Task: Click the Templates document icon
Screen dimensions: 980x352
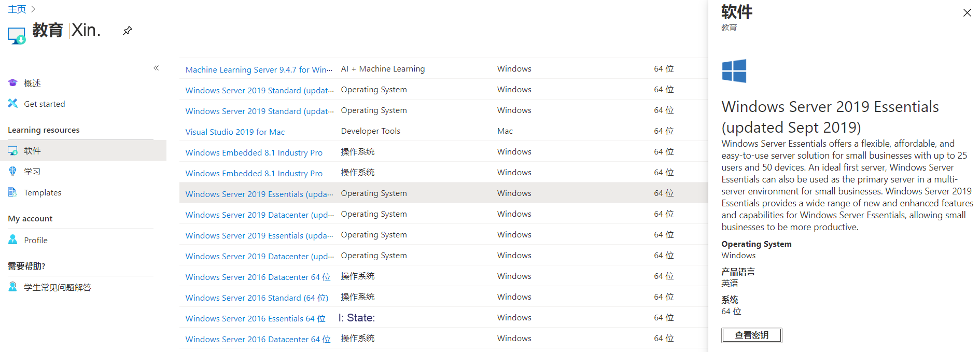Action: pos(12,192)
